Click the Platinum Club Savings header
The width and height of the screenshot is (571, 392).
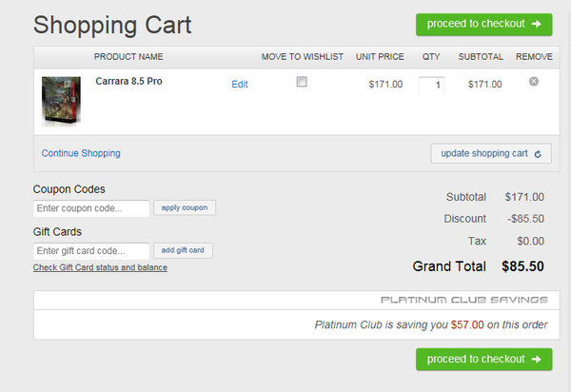click(x=463, y=300)
